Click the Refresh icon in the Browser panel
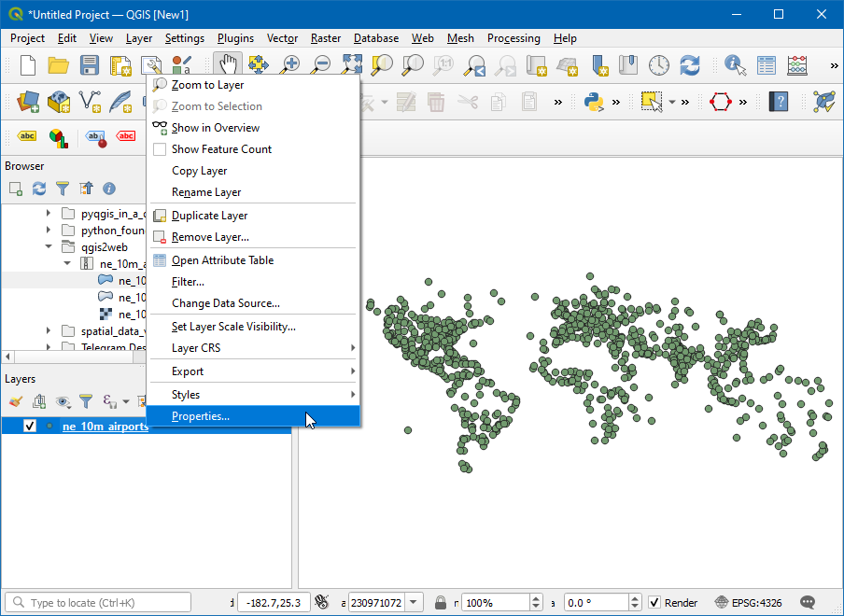Screen dimensions: 844x616 pyautogui.click(x=39, y=189)
